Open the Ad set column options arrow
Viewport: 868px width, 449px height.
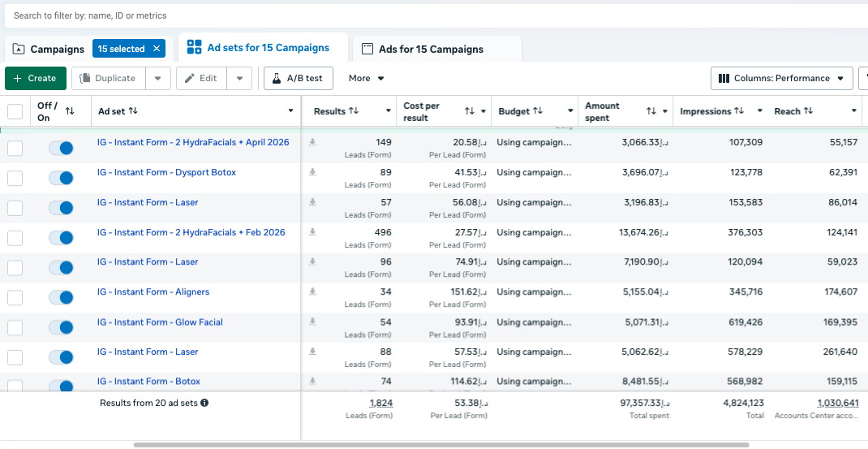pos(290,111)
